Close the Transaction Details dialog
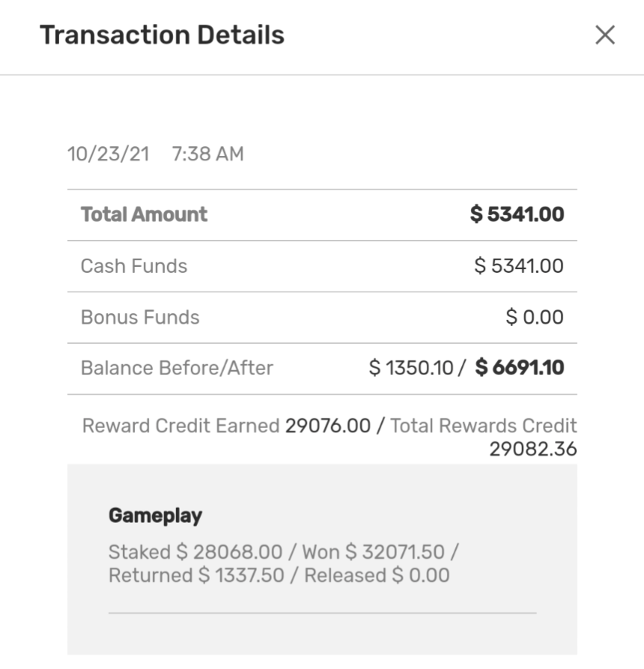Screen dimensions: 644x669 [x=604, y=35]
